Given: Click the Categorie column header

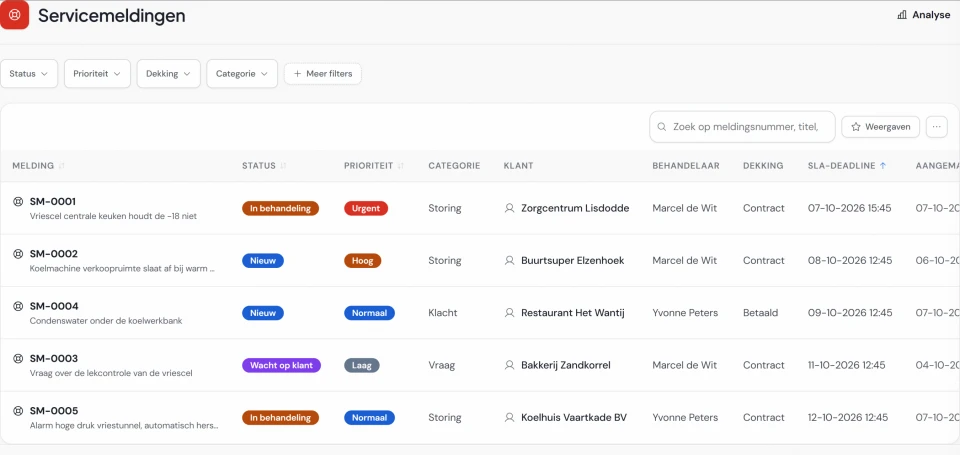Looking at the screenshot, I should click(454, 166).
